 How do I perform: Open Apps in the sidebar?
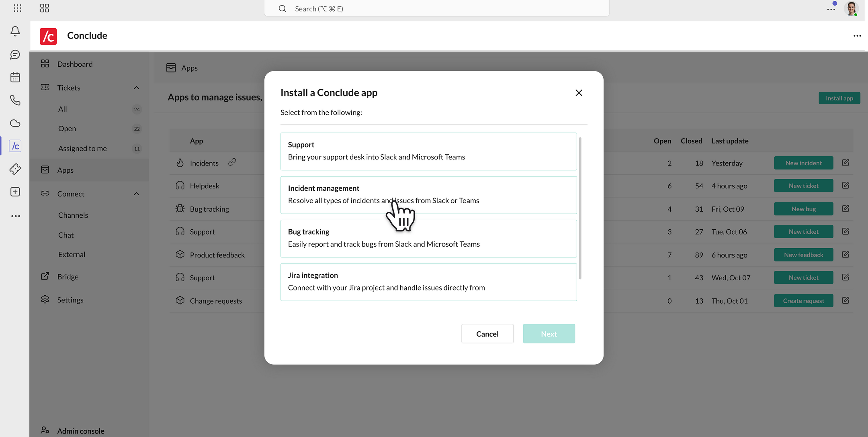(89, 170)
